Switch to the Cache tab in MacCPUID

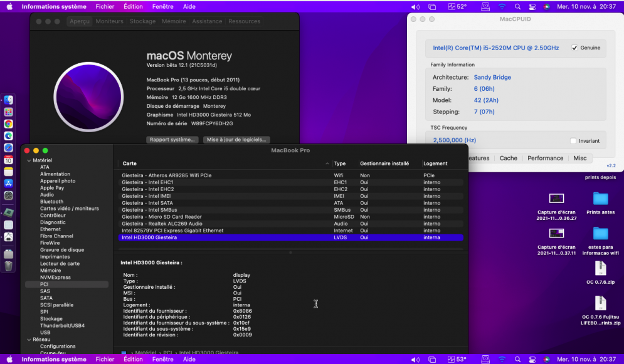[x=508, y=159]
